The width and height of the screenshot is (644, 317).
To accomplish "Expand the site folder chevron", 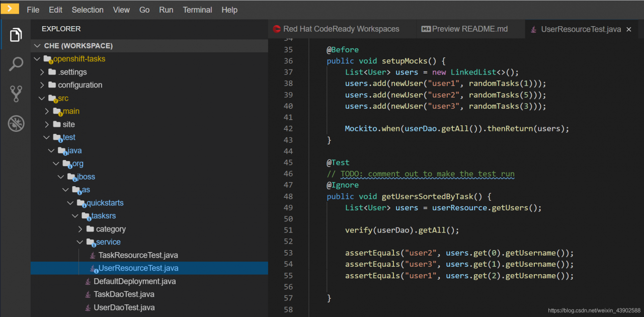I will pyautogui.click(x=47, y=124).
